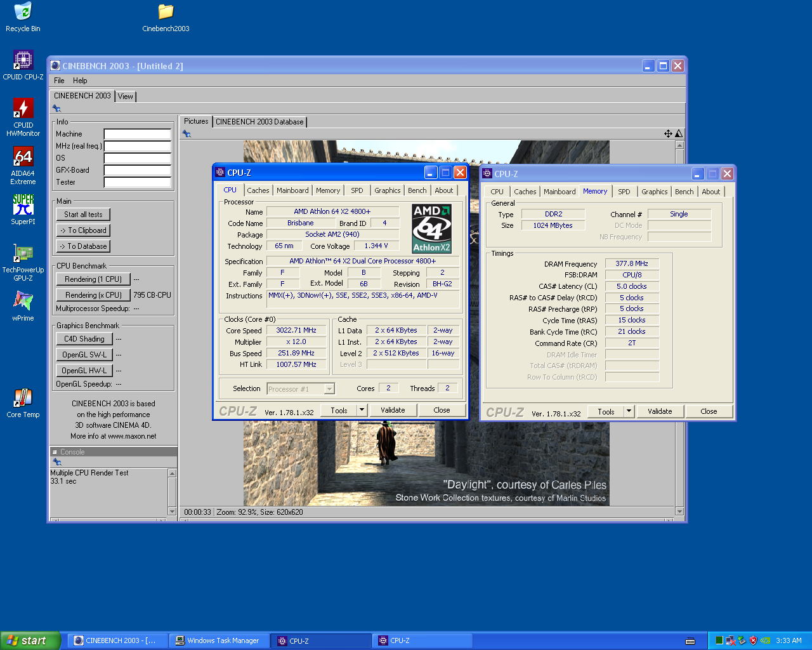Click the To Clipboard button

click(x=83, y=230)
